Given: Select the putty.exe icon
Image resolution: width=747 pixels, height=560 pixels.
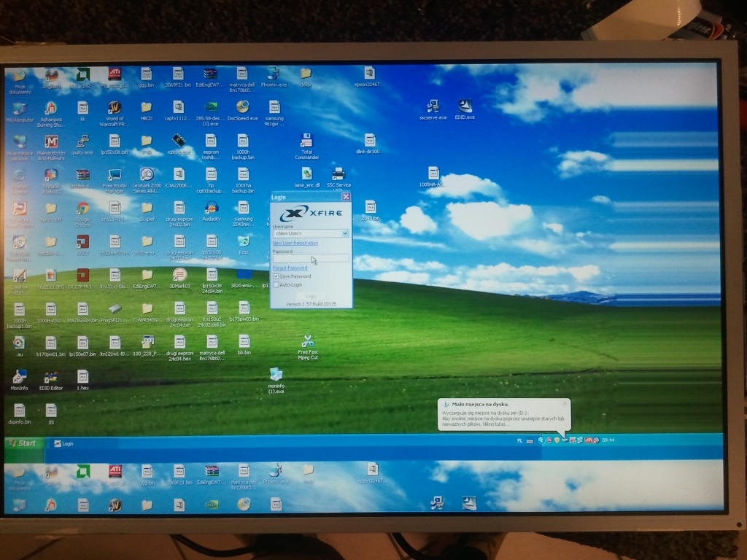Looking at the screenshot, I should [x=82, y=145].
